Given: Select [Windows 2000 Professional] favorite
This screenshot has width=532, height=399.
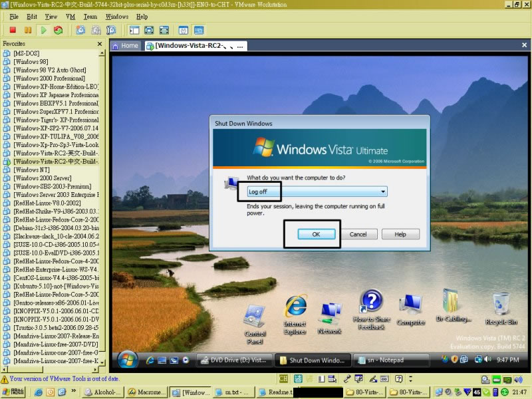Looking at the screenshot, I should (49, 78).
